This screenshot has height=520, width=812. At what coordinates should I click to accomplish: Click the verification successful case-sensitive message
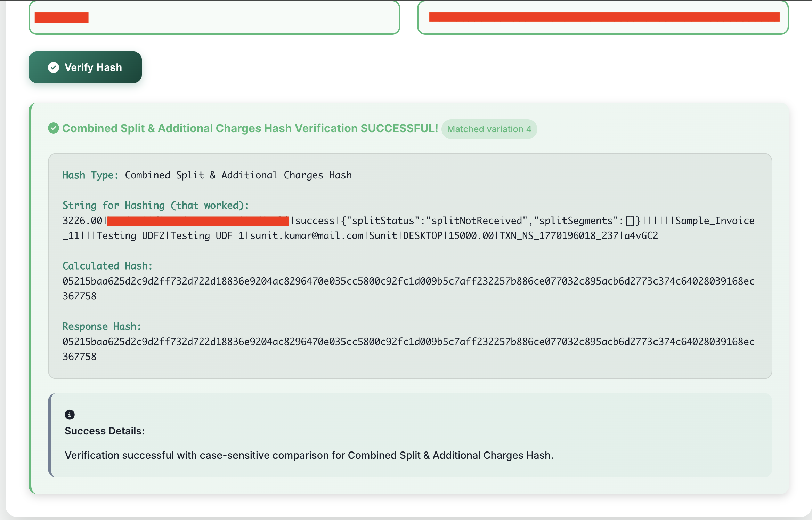[x=309, y=455]
